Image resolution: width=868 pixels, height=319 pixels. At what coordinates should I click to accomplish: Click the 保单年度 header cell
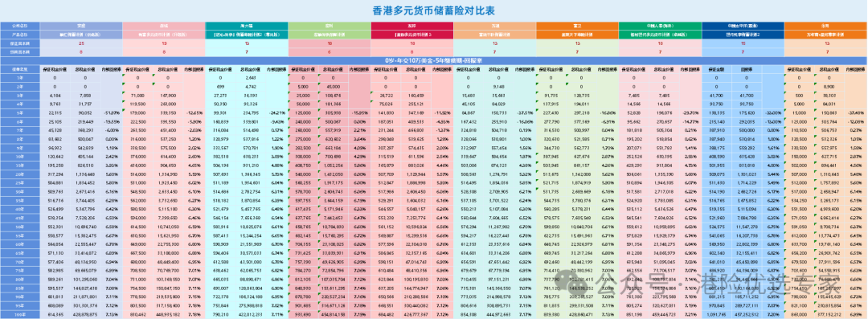(x=20, y=70)
